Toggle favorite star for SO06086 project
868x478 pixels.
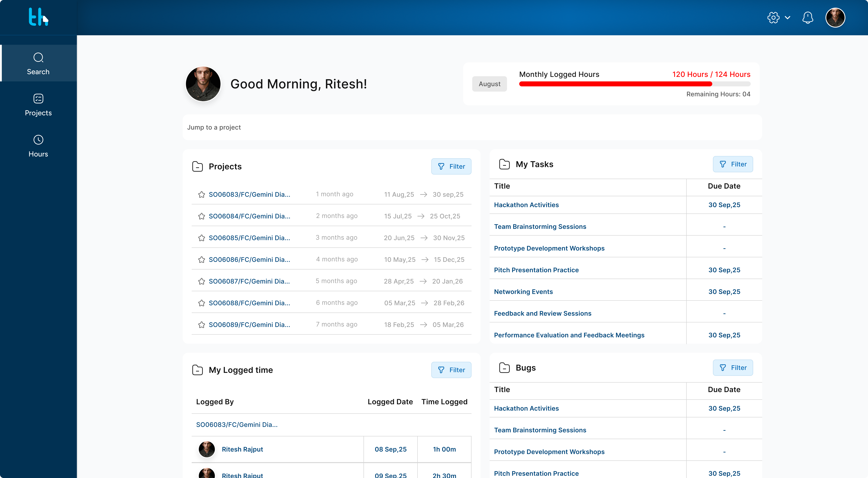coord(202,260)
